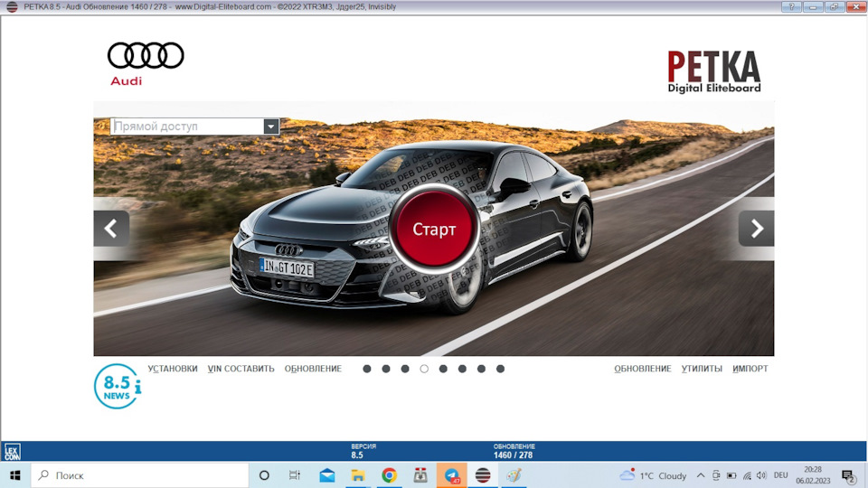This screenshot has height=488, width=868.
Task: Open Telegram on the taskbar
Action: pos(452,475)
